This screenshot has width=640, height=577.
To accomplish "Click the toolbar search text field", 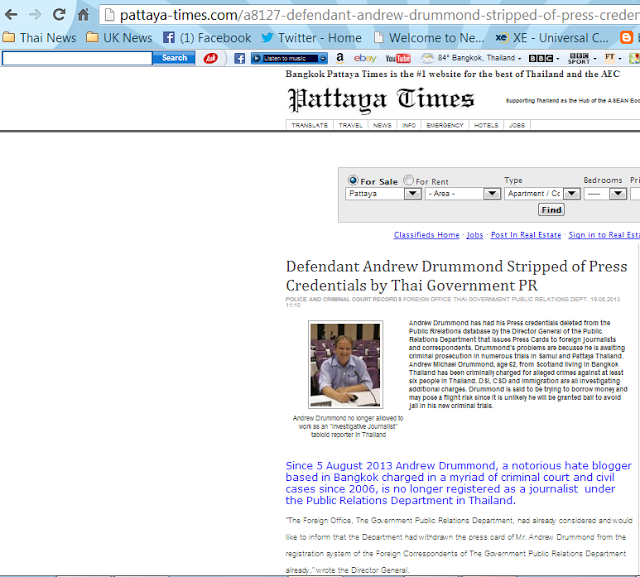I will point(77,58).
